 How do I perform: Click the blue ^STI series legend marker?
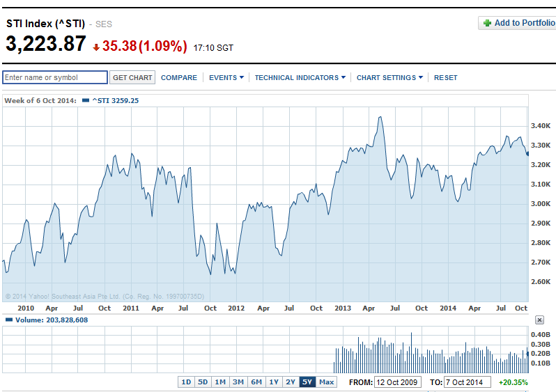pyautogui.click(x=85, y=100)
